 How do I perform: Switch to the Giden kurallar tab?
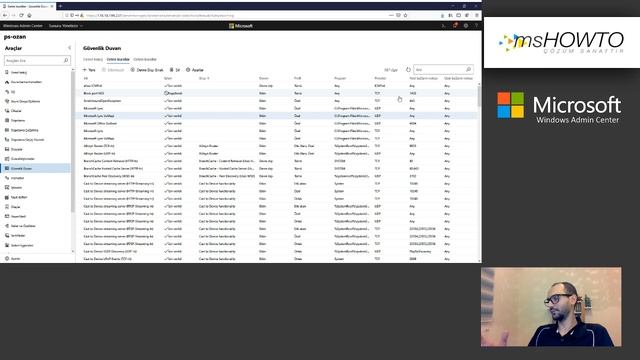pyautogui.click(x=145, y=59)
